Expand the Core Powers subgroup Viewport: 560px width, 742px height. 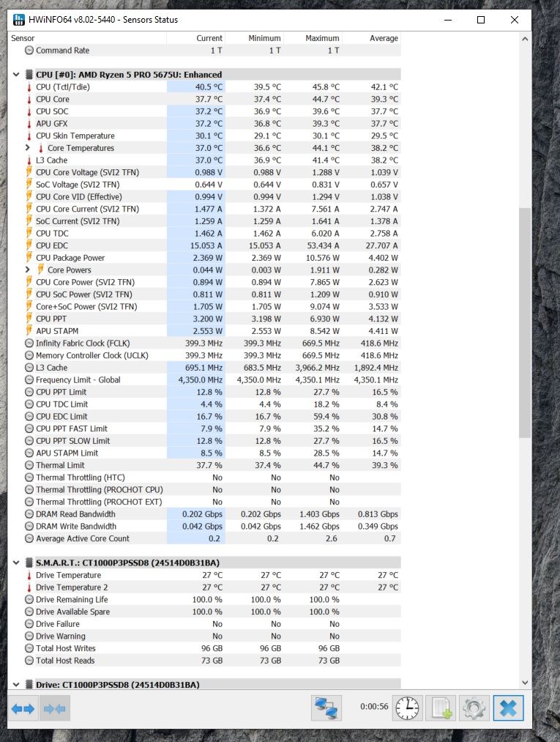pos(27,270)
